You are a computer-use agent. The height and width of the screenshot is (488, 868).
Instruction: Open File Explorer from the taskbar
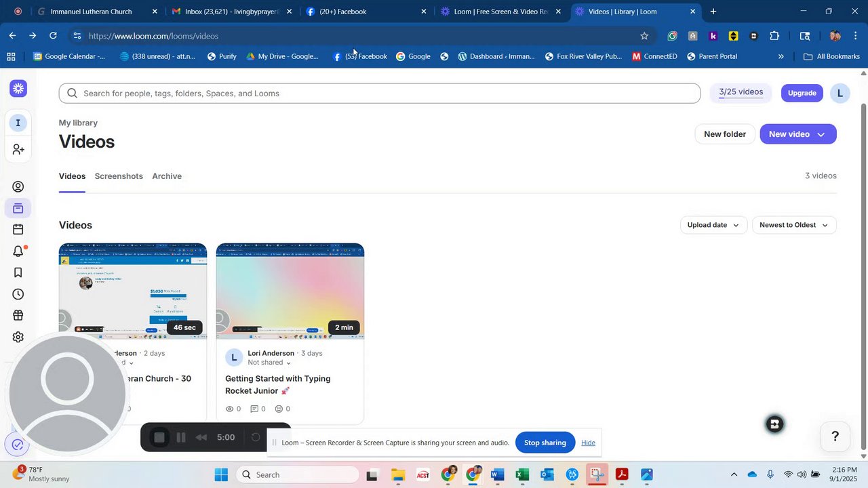397,474
